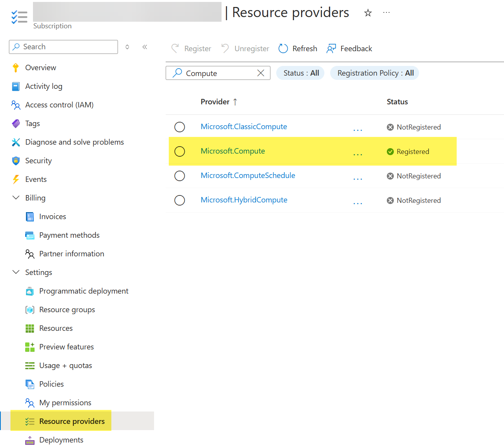Select the Microsoft.HybridCompute radio button
The image size is (504, 446).
click(x=180, y=200)
